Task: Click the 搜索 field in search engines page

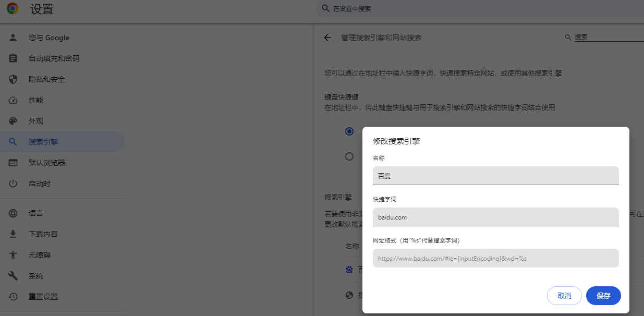Action: [x=609, y=38]
